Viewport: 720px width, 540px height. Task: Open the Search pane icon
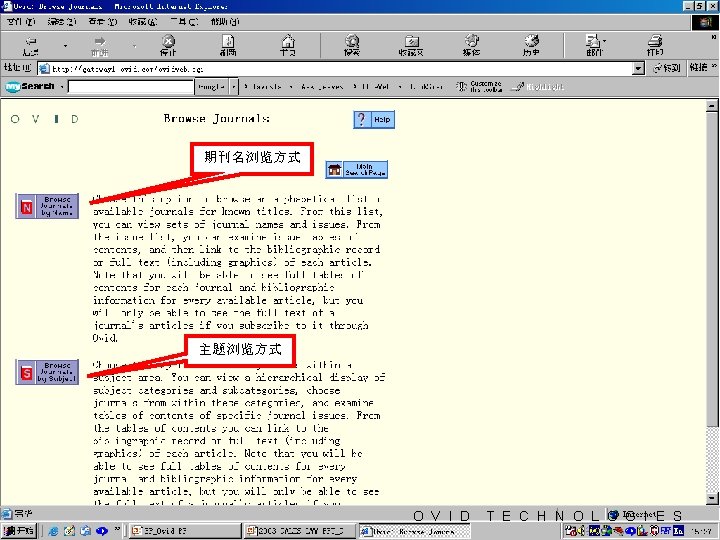click(x=352, y=41)
